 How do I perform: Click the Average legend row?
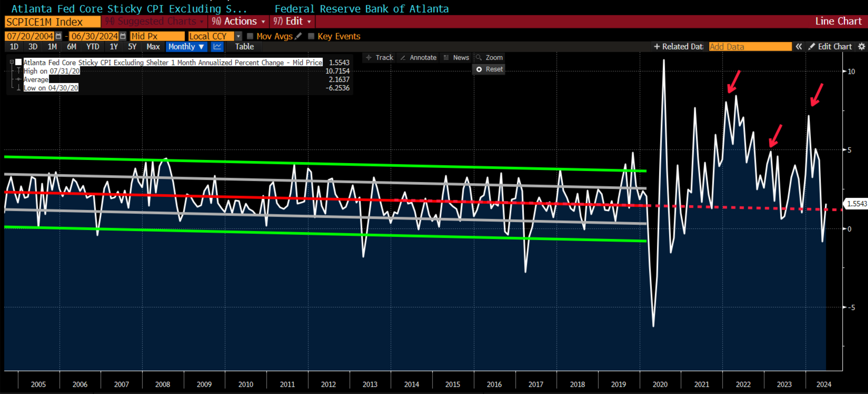36,79
